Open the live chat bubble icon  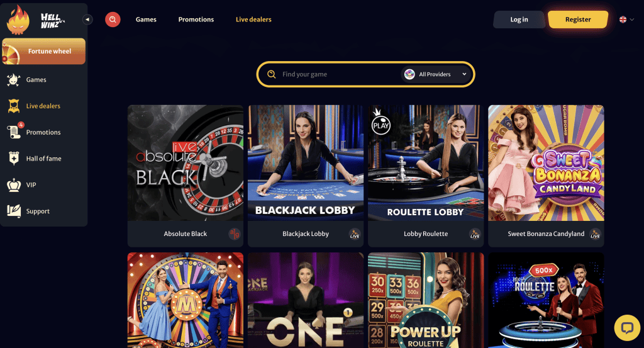point(627,327)
